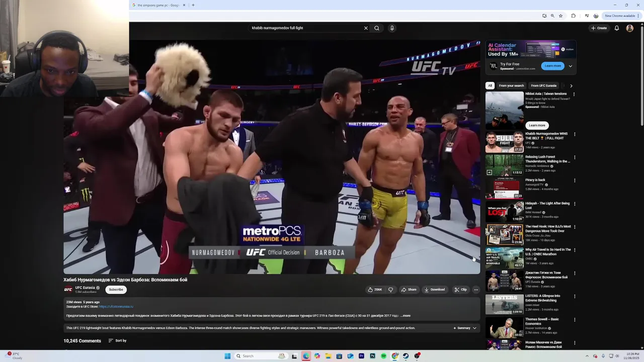This screenshot has height=362, width=644.
Task: Open UFC Eurasia channel avatar
Action: point(68,290)
